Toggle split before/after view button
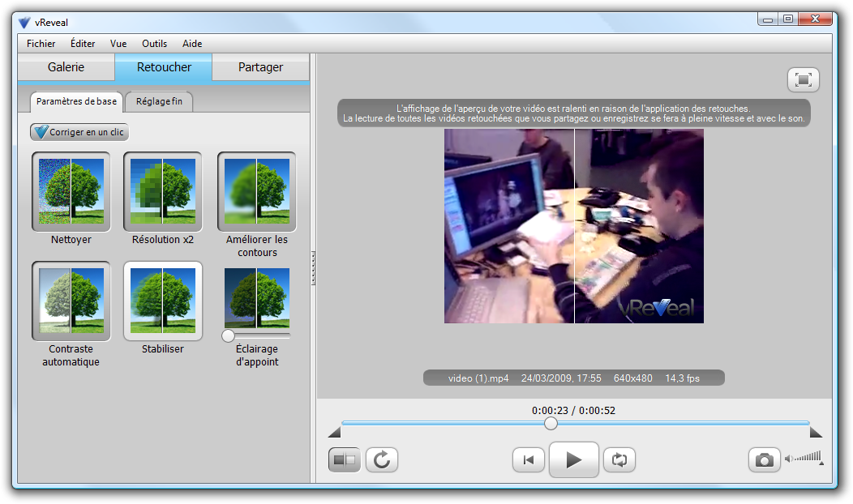Viewport: 853px width, 504px height. 345,460
